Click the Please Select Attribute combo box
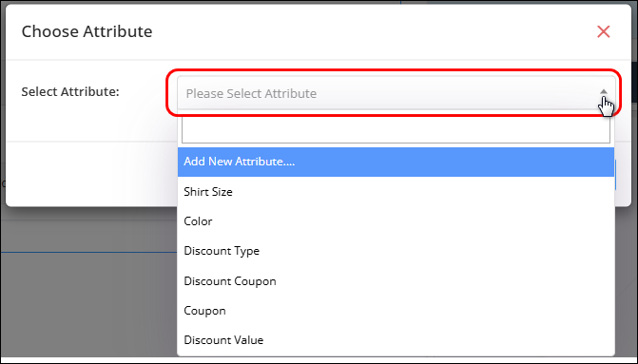The image size is (638, 364). (x=396, y=93)
